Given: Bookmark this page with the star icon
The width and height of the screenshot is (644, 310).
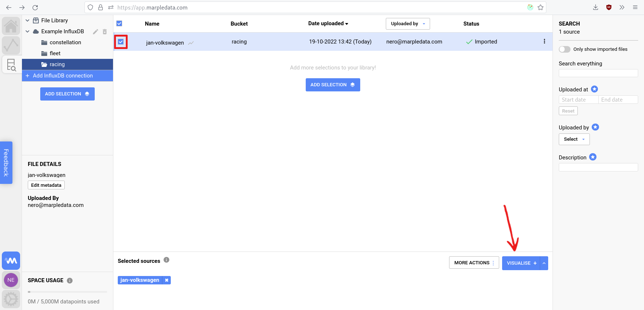Looking at the screenshot, I should 541,7.
